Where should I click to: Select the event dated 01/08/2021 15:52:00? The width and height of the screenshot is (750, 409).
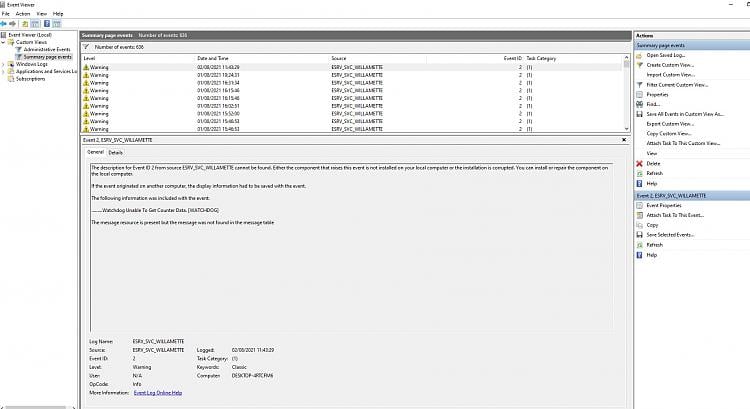pos(353,114)
